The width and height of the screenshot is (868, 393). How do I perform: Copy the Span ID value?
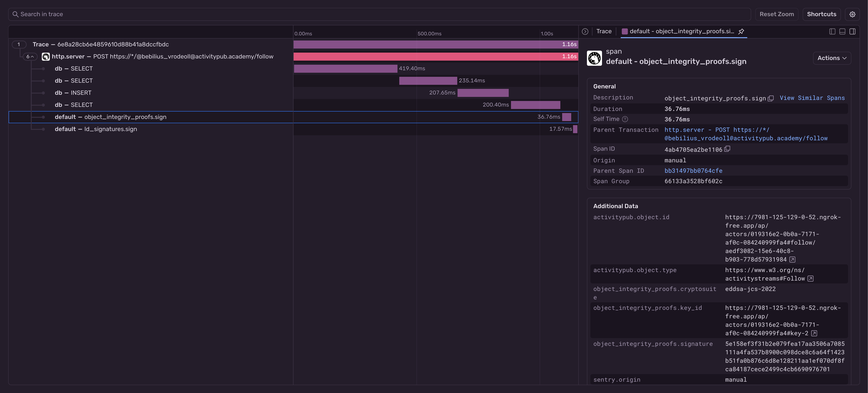(727, 149)
